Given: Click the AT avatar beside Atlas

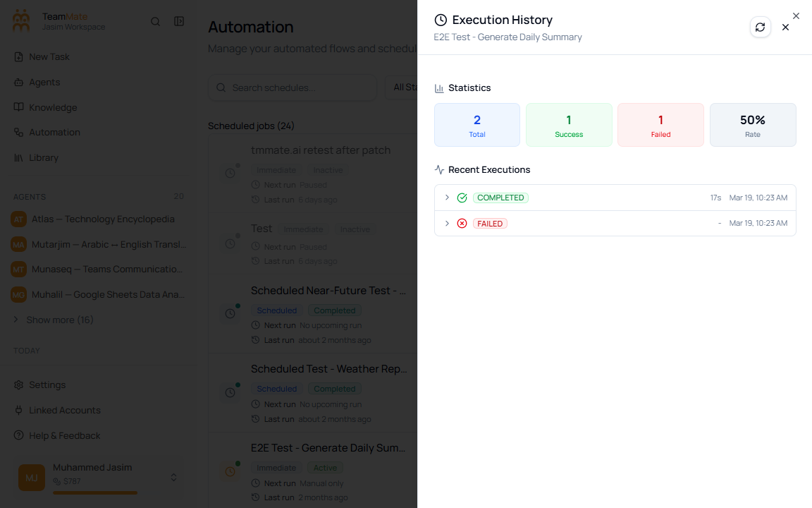Looking at the screenshot, I should (18, 219).
